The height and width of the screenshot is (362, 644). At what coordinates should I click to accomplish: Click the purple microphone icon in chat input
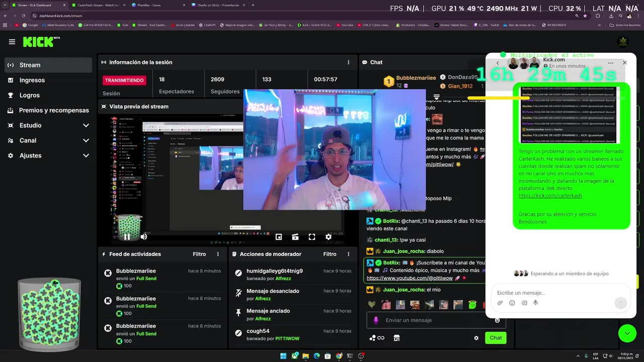click(376, 320)
